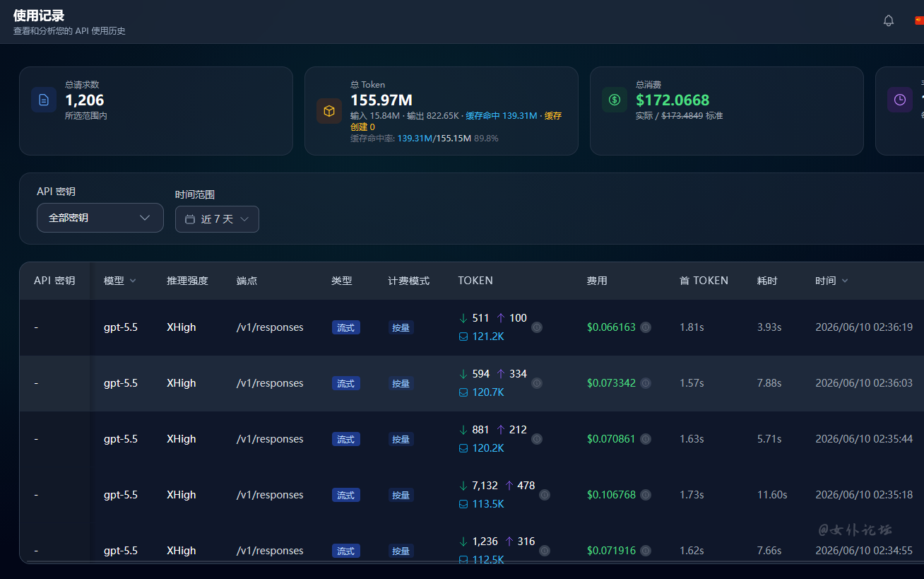Click the 推理强度 column header
The height and width of the screenshot is (579, 924).
(187, 281)
